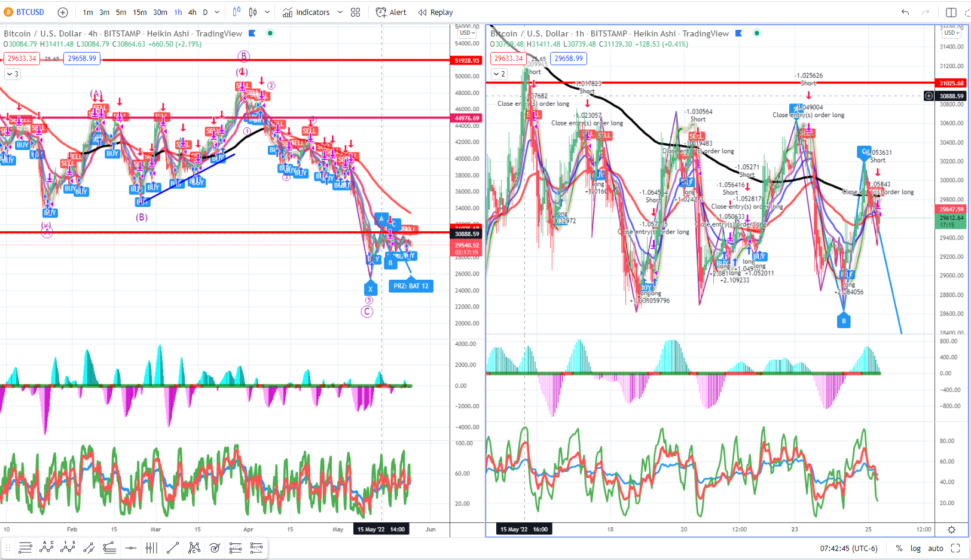Viewport: 971px width, 560px height.
Task: Click the blue flag icon on 1h chart title
Action: coord(739,33)
